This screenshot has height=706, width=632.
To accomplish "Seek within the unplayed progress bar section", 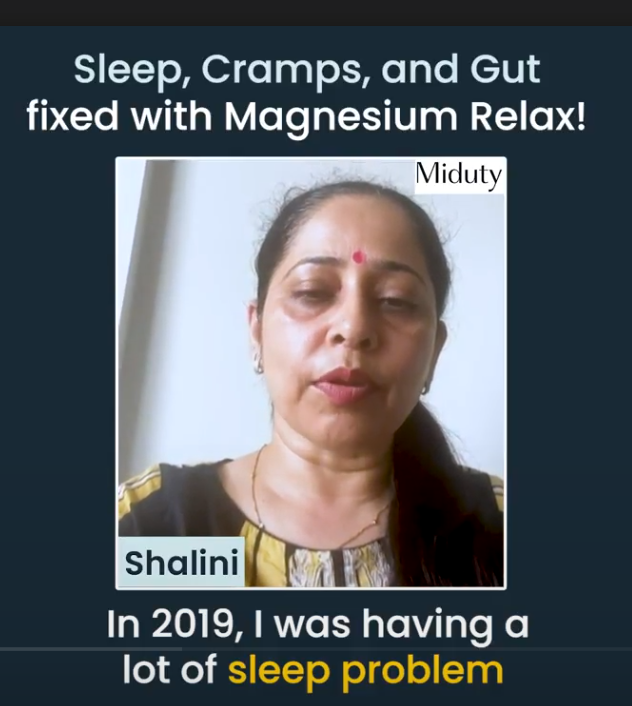I will click(406, 649).
